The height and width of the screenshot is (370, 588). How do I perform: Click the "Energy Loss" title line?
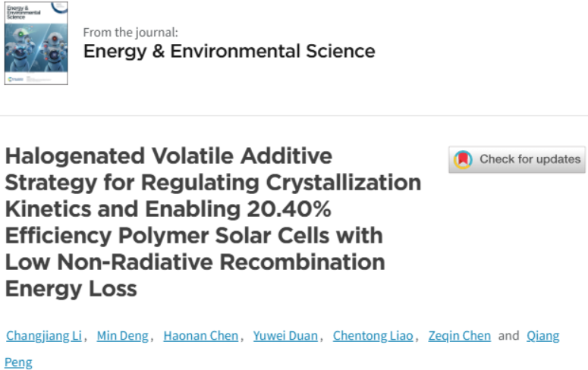click(x=71, y=289)
